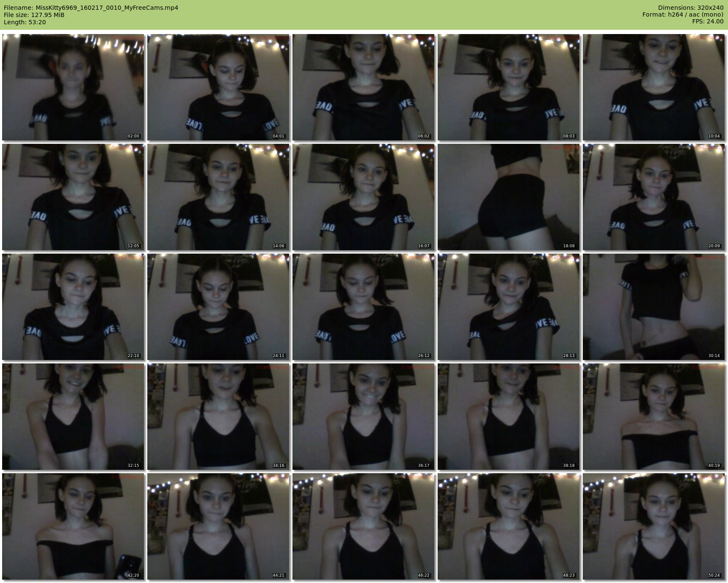
Task: Select the 22:10 thumbnail
Action: (x=73, y=307)
